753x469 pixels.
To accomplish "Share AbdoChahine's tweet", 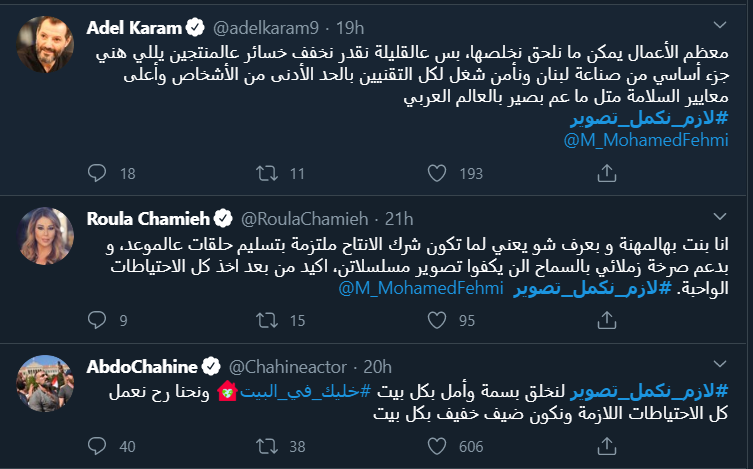I will pyautogui.click(x=602, y=447).
